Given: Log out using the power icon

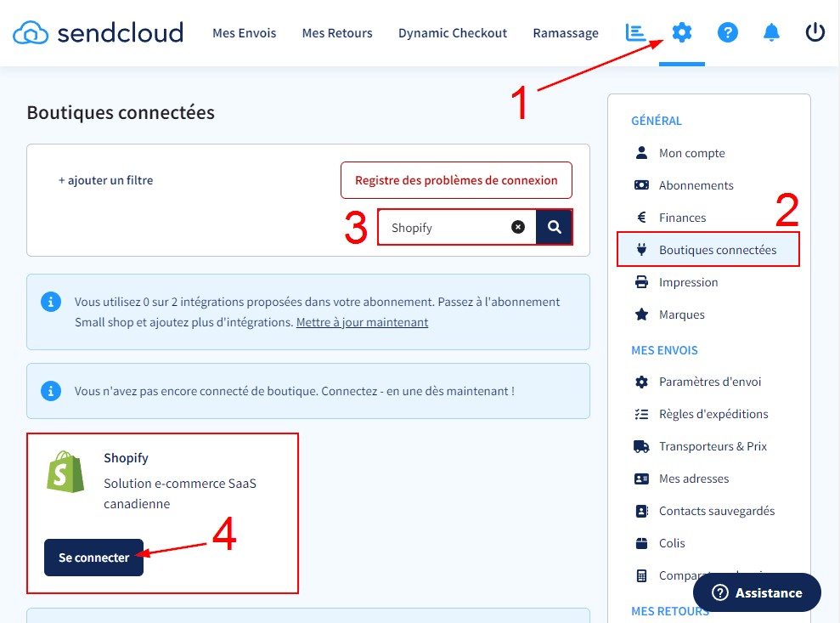Looking at the screenshot, I should 815,33.
